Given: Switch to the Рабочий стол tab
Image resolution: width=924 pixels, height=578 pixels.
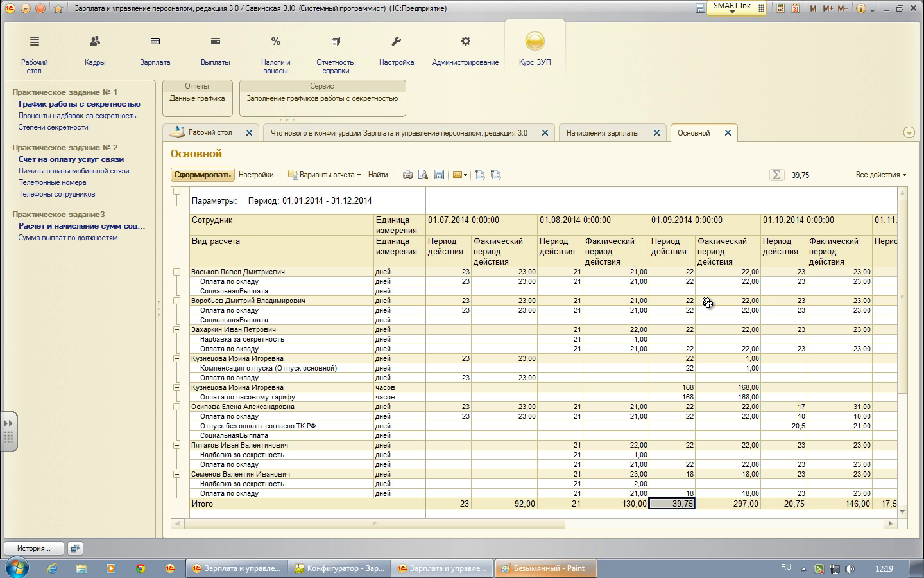Looking at the screenshot, I should click(210, 133).
